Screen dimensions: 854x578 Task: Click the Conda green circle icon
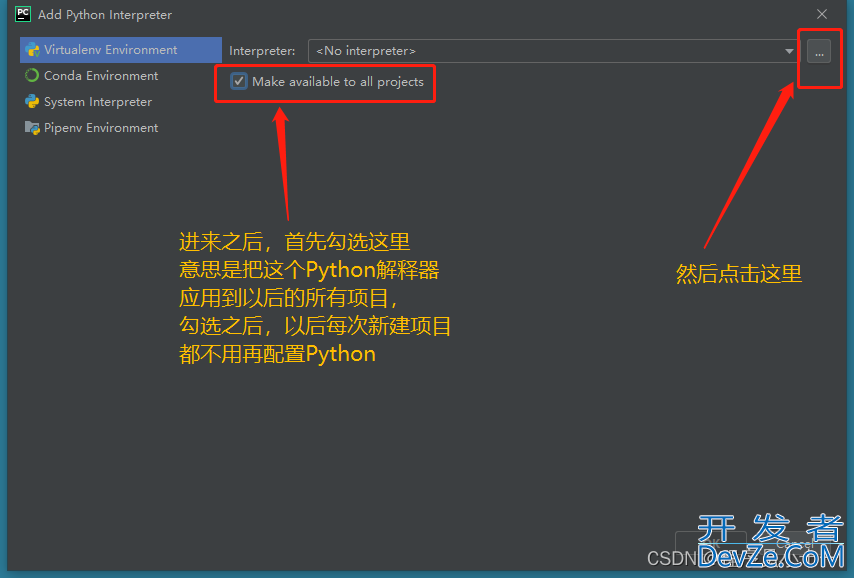tap(32, 76)
